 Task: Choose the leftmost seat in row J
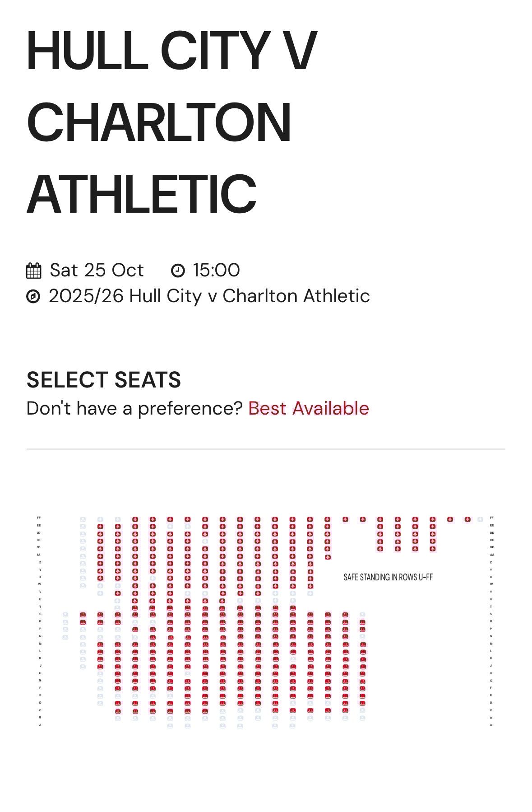[83, 666]
